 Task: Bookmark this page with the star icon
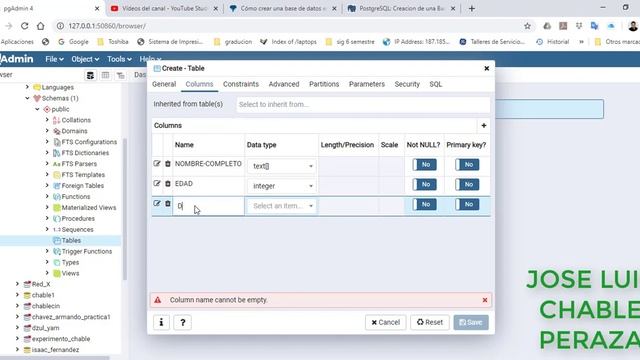pyautogui.click(x=527, y=26)
